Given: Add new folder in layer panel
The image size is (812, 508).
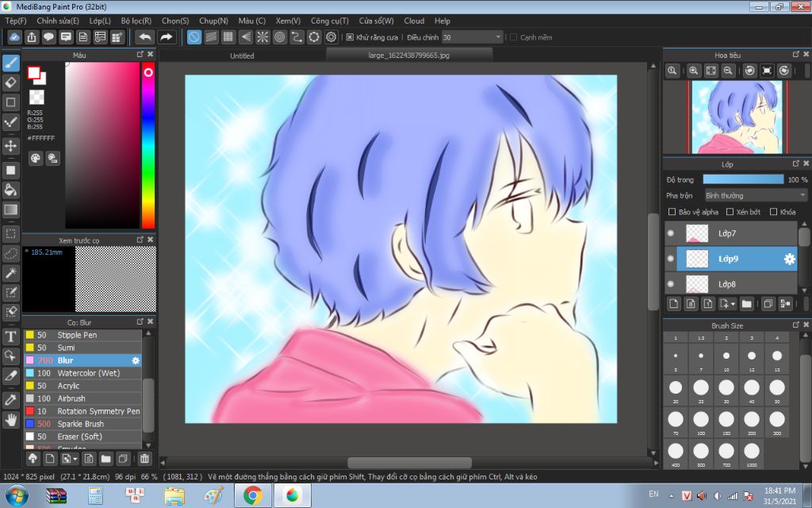Looking at the screenshot, I should tap(746, 304).
